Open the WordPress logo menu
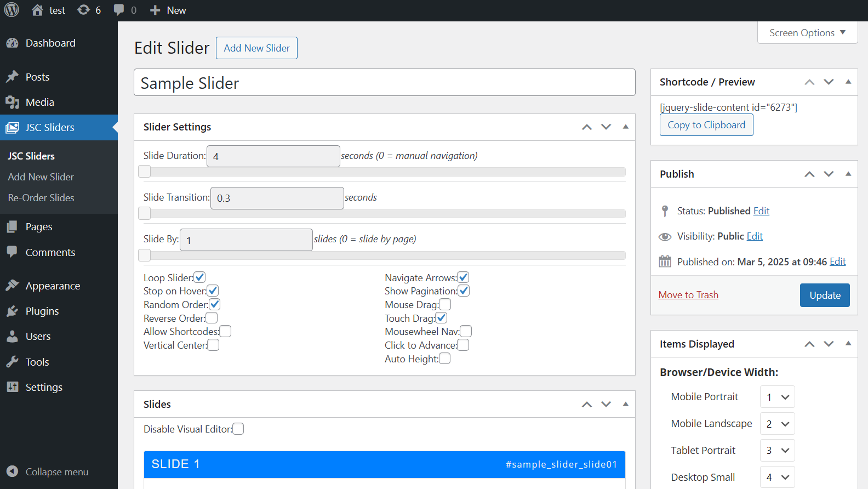 point(12,10)
